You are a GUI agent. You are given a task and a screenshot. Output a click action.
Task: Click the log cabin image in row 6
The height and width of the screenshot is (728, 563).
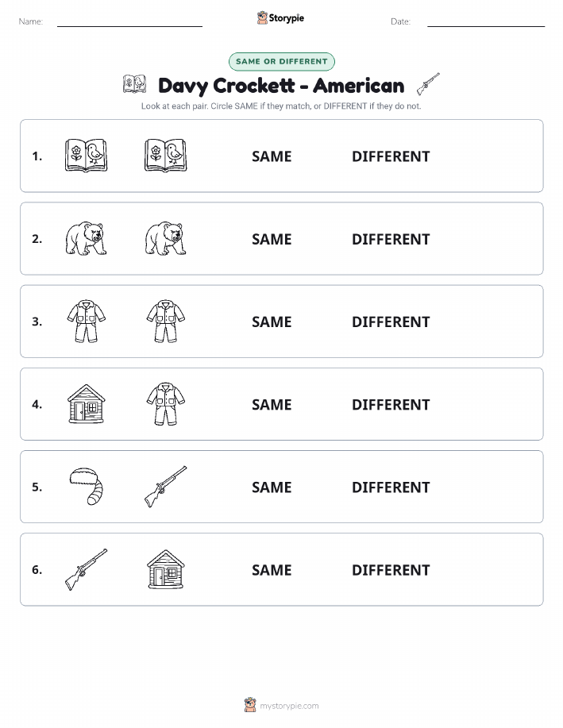(x=165, y=569)
